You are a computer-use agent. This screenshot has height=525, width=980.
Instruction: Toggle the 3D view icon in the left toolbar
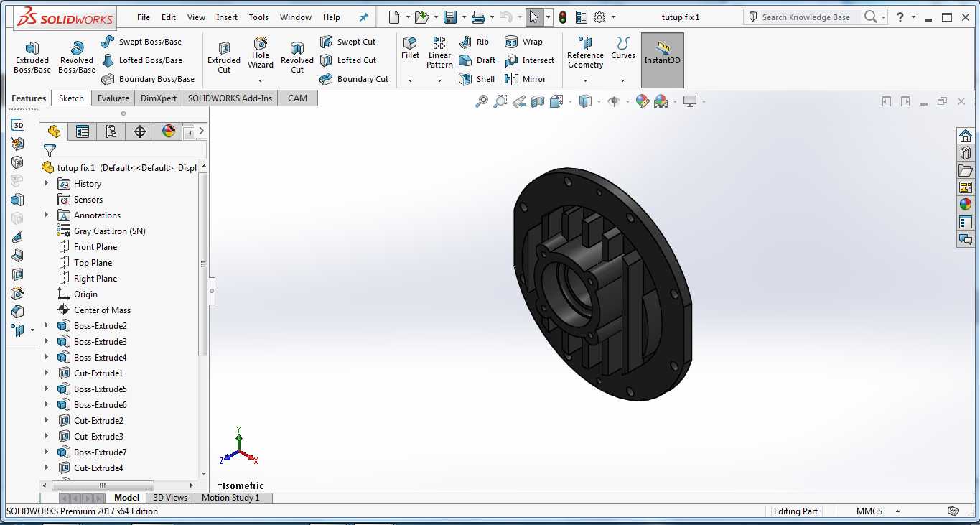[18, 126]
